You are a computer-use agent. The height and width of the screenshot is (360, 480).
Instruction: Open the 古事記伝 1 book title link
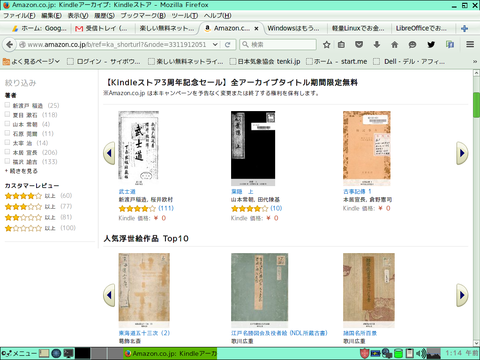[x=357, y=192]
